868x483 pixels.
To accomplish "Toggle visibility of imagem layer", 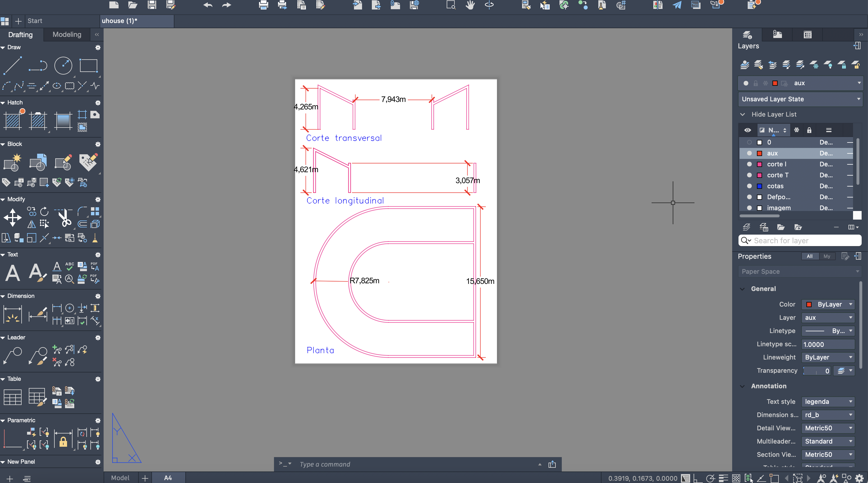I will 749,208.
